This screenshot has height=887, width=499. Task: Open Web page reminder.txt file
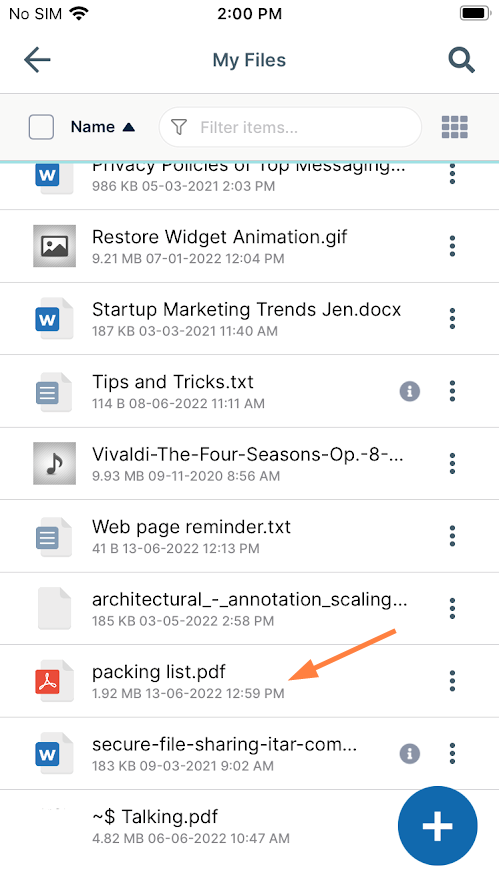coord(191,527)
